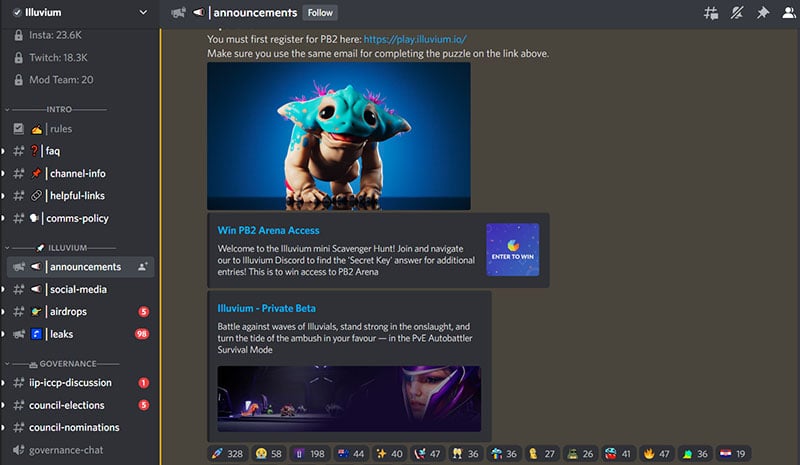This screenshot has height=465, width=800.
Task: Toggle the purple reaction with 198
Action: pos(310,454)
